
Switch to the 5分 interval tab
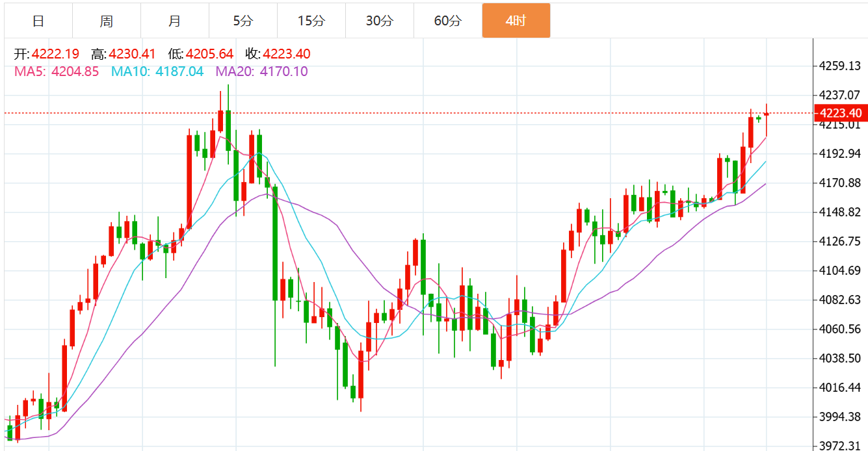243,21
